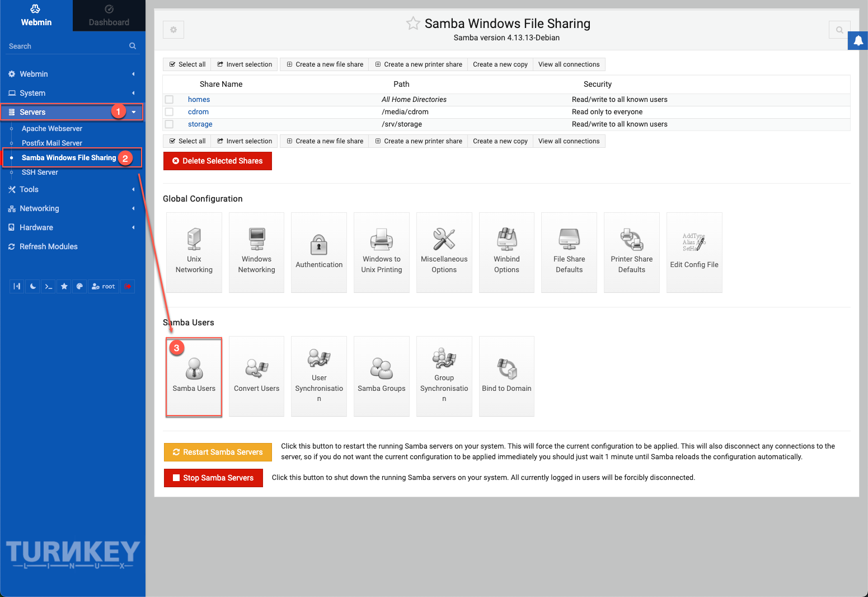Open the SSH Server menu entry
Screen dimensions: 868x597
click(x=40, y=172)
